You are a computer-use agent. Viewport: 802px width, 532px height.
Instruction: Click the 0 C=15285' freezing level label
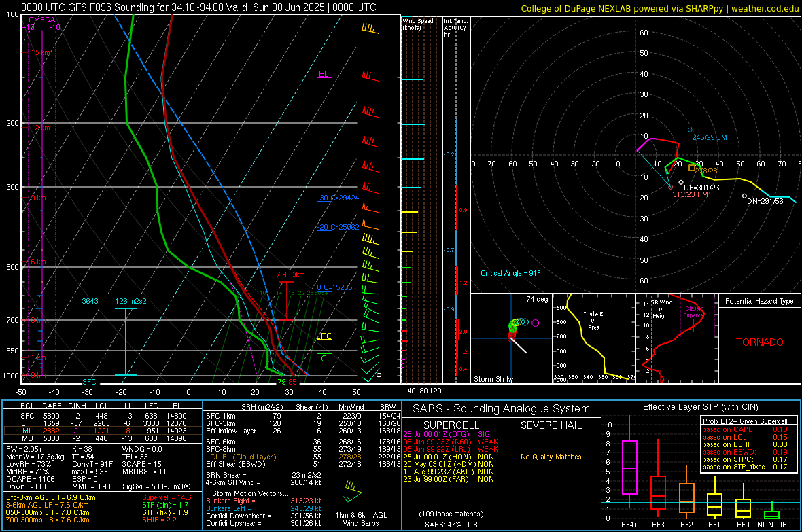click(335, 287)
